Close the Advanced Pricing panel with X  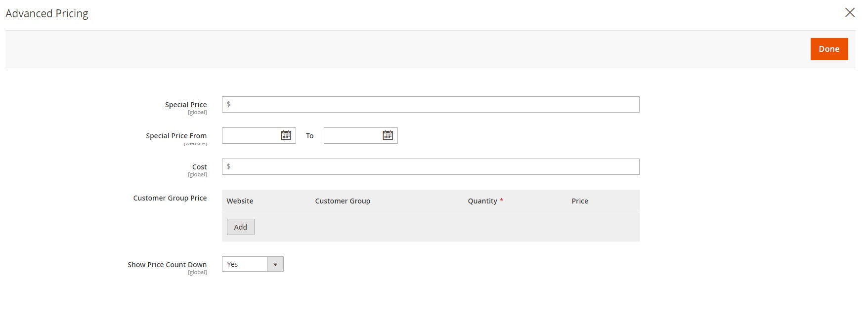click(850, 12)
